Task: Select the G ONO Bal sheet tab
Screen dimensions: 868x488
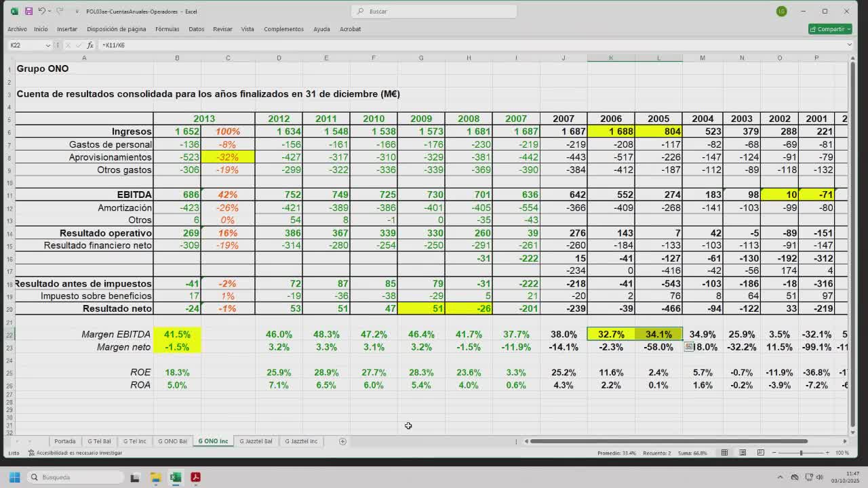Action: pyautogui.click(x=172, y=441)
